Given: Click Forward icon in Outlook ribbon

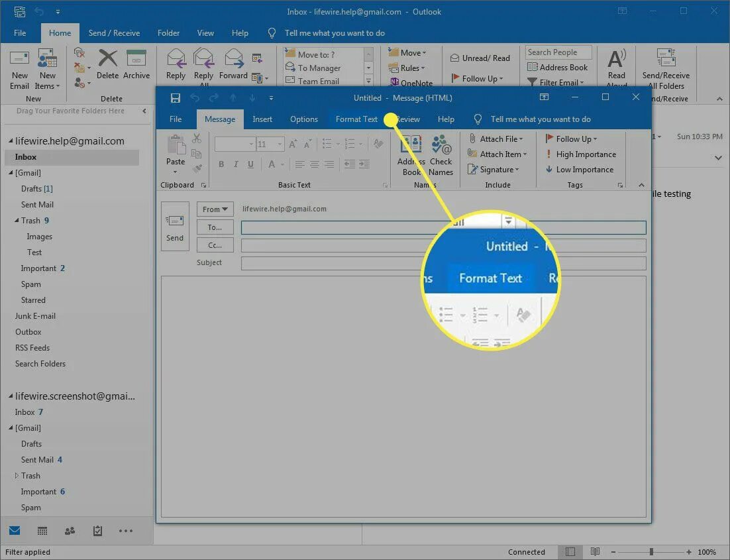Looking at the screenshot, I should click(x=233, y=64).
